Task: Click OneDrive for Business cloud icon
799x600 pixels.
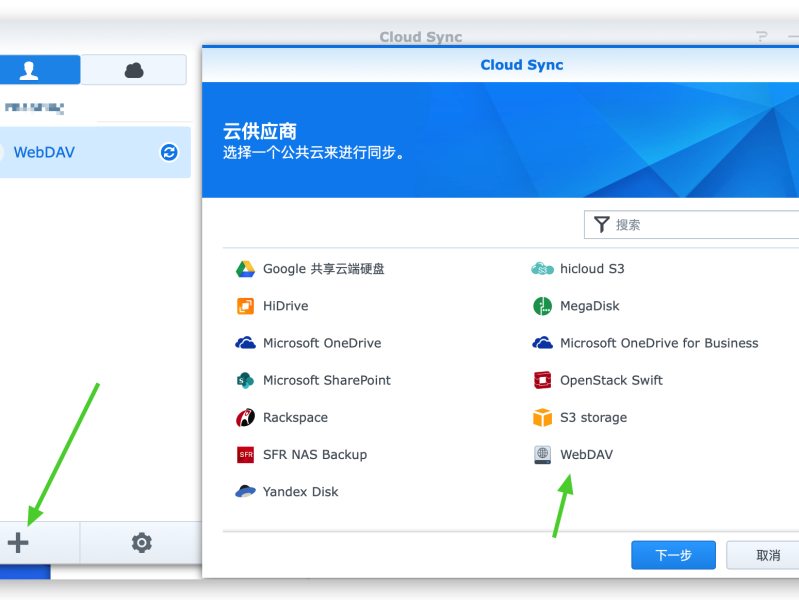Action: (x=542, y=343)
